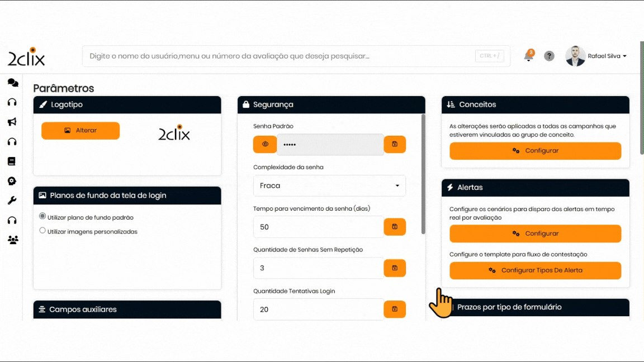Show the default password with eye icon
Screen dimensions: 644x362
pyautogui.click(x=265, y=144)
